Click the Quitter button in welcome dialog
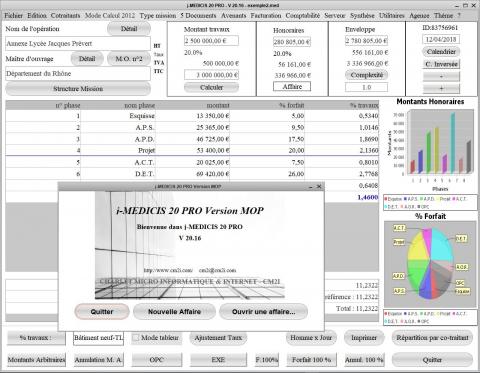Viewport: 480px width, 373px height. pos(102,312)
